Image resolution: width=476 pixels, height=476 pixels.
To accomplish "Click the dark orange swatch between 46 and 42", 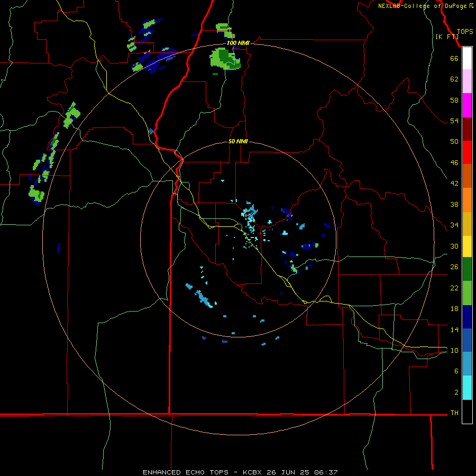I will pyautogui.click(x=467, y=176).
